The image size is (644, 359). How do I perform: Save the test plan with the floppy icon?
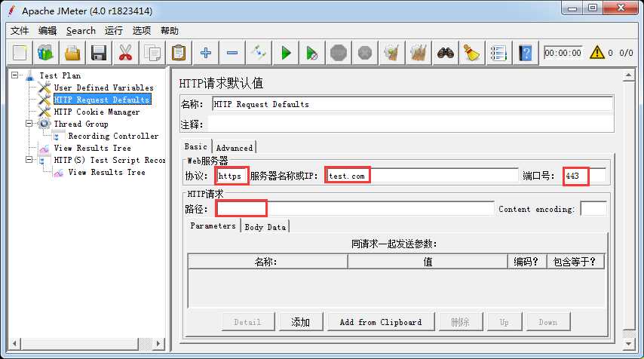(x=99, y=53)
